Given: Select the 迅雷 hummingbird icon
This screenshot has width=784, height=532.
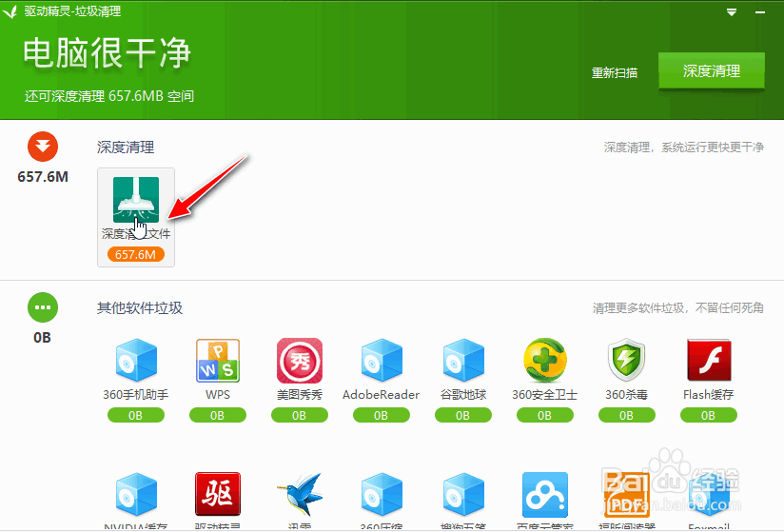Looking at the screenshot, I should (x=300, y=495).
